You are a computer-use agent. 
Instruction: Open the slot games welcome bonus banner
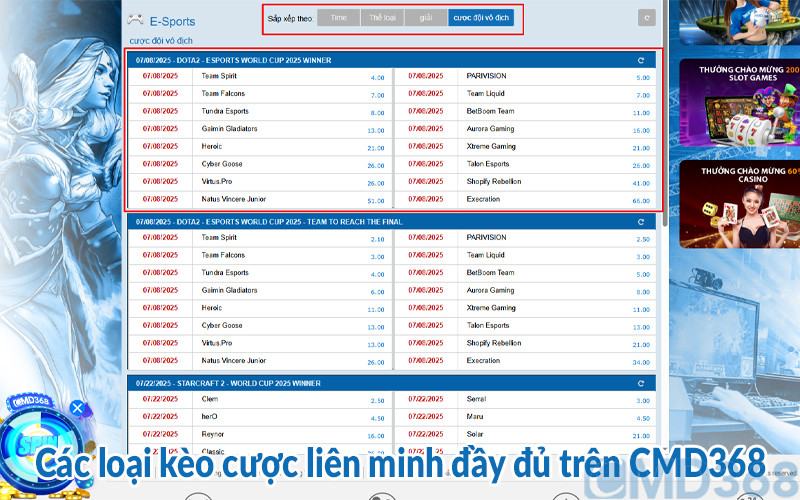click(739, 103)
